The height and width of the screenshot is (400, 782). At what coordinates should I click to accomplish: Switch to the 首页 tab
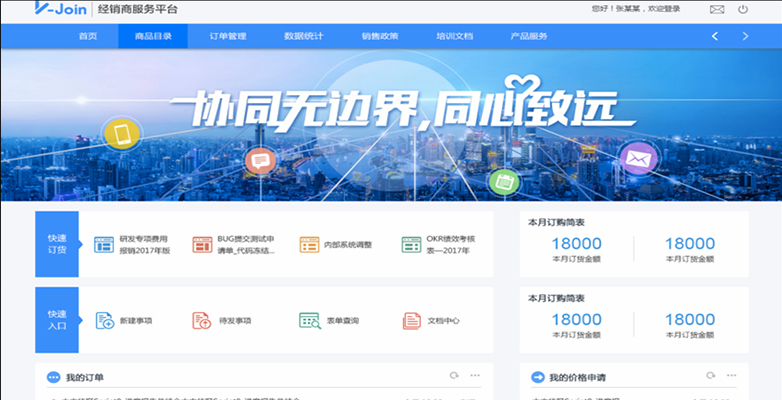pyautogui.click(x=88, y=36)
